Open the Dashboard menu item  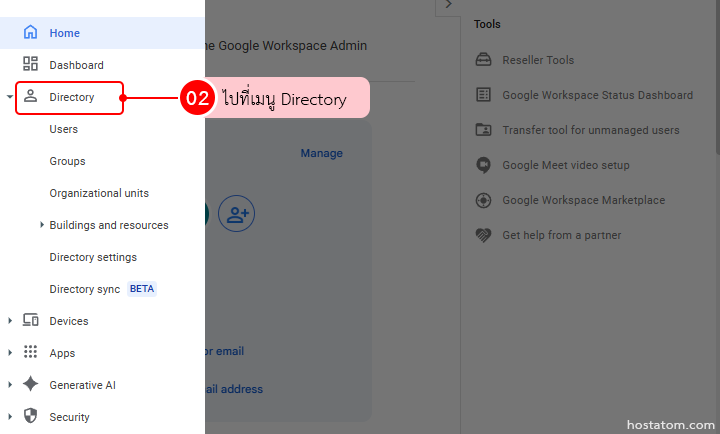pyautogui.click(x=76, y=65)
